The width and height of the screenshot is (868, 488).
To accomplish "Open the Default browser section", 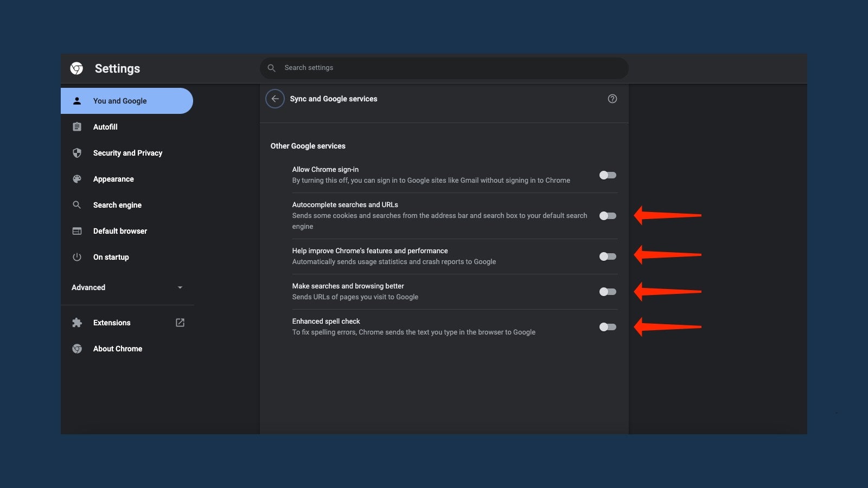I will pyautogui.click(x=127, y=231).
